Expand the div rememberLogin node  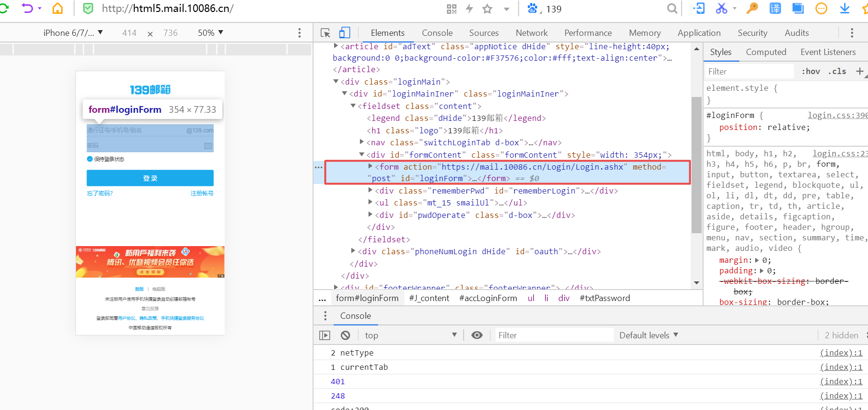pos(370,190)
